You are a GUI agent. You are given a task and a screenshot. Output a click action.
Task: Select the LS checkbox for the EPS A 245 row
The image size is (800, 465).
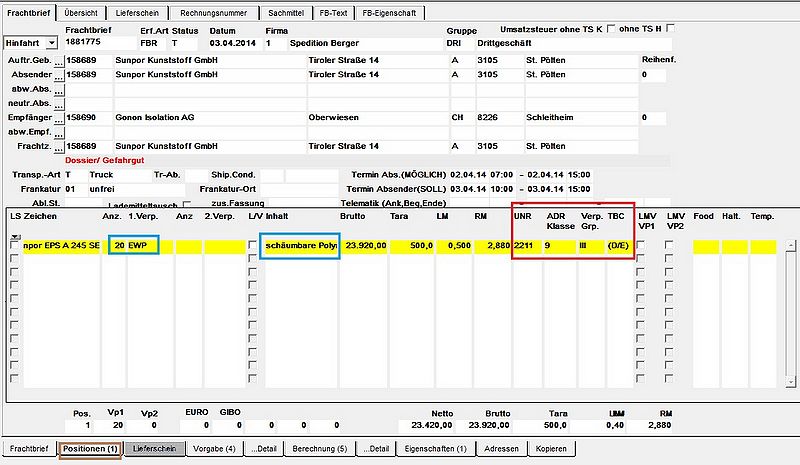[x=14, y=246]
